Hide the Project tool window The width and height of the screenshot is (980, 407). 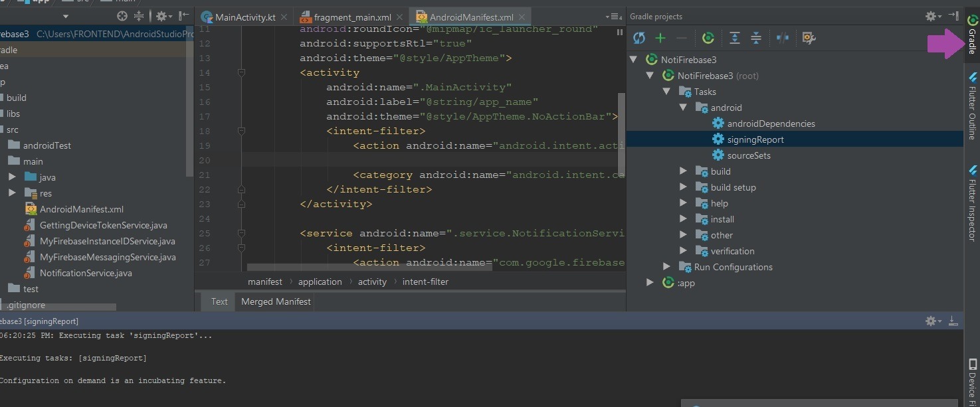click(184, 16)
